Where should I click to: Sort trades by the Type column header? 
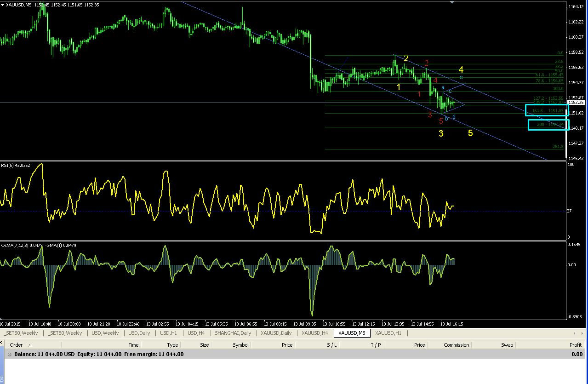pyautogui.click(x=172, y=345)
